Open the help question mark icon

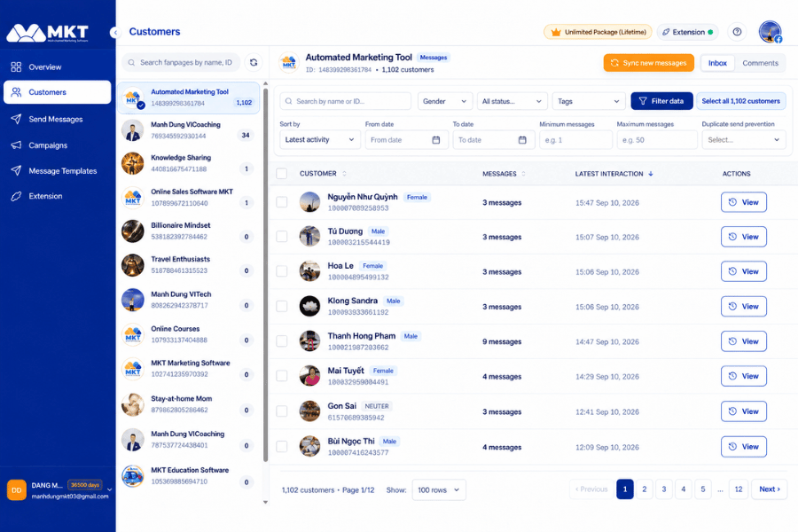(x=737, y=32)
